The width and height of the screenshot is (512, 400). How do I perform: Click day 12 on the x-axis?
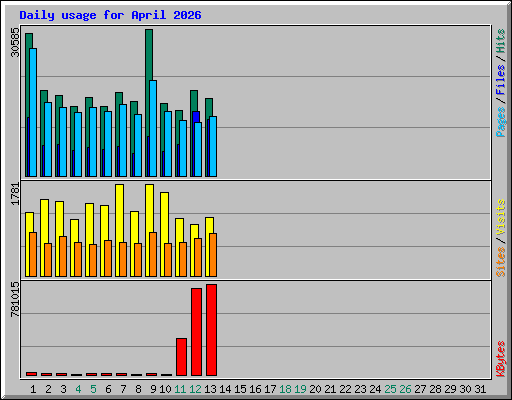[x=195, y=389]
